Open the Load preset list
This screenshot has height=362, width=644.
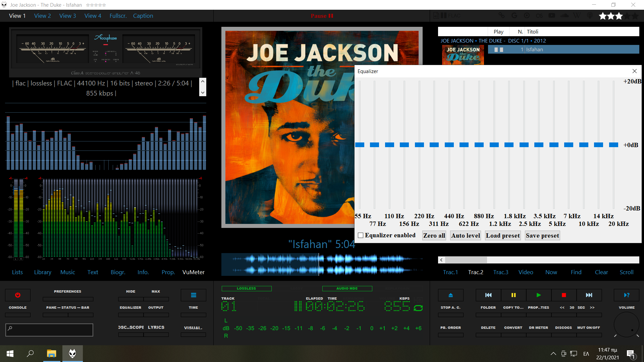(x=502, y=235)
